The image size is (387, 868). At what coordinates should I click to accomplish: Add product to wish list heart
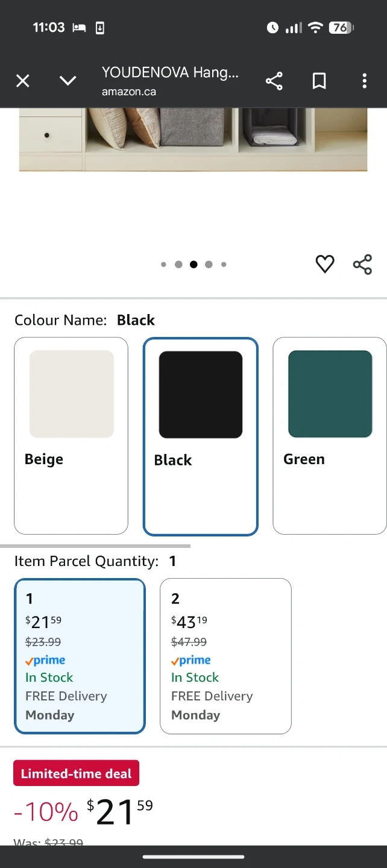[x=325, y=264]
